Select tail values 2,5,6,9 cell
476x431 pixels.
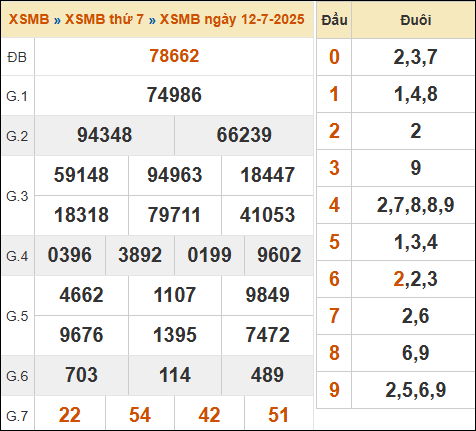click(x=415, y=390)
